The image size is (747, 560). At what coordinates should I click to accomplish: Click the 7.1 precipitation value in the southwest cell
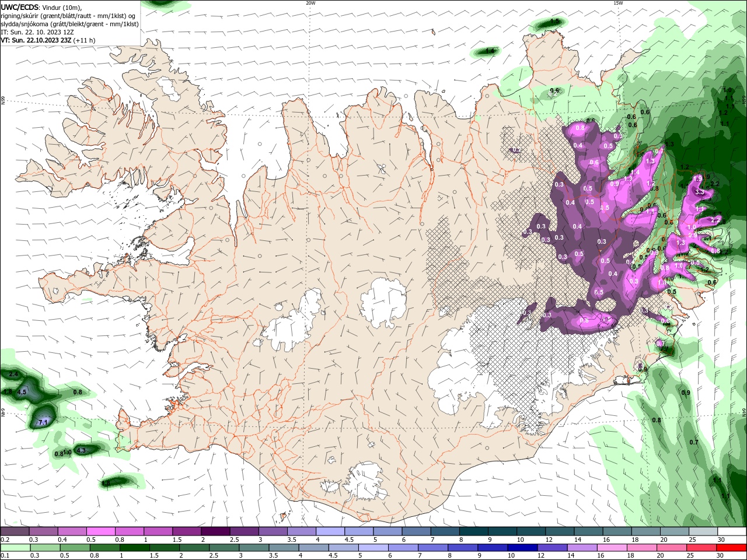pos(43,422)
